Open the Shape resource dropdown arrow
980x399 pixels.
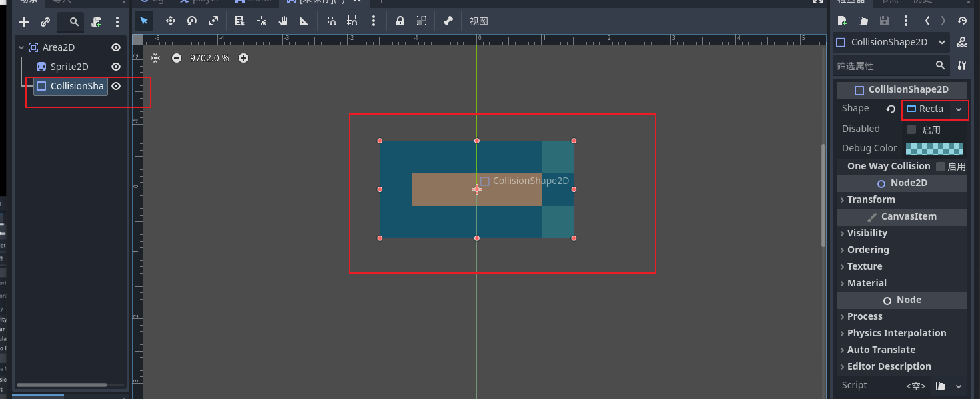pos(959,109)
